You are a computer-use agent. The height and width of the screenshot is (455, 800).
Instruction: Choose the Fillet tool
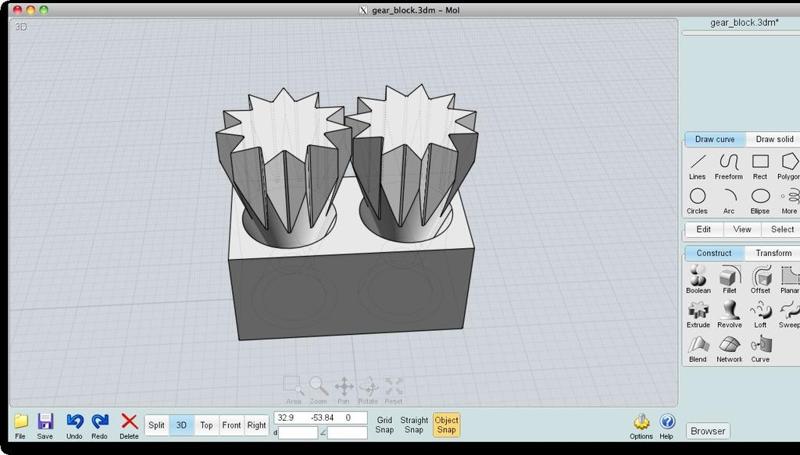(730, 280)
